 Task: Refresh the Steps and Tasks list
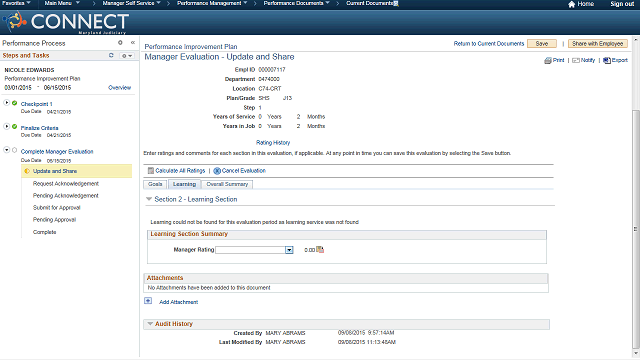(111, 55)
